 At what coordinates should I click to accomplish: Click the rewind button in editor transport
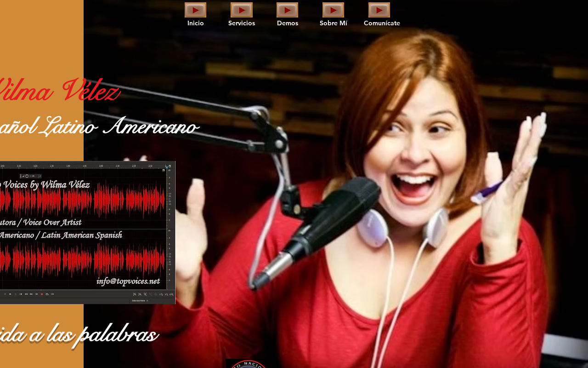pos(26,294)
